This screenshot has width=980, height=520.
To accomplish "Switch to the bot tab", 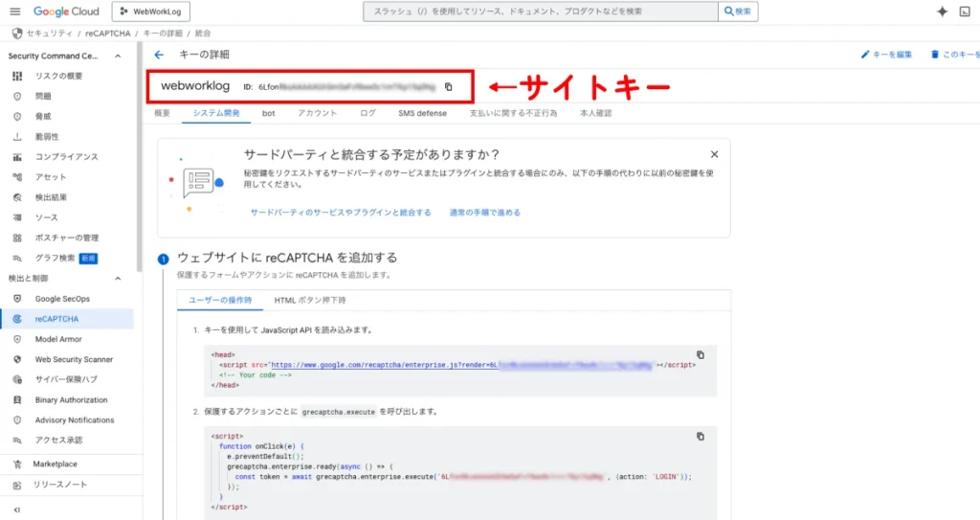I will (x=269, y=113).
